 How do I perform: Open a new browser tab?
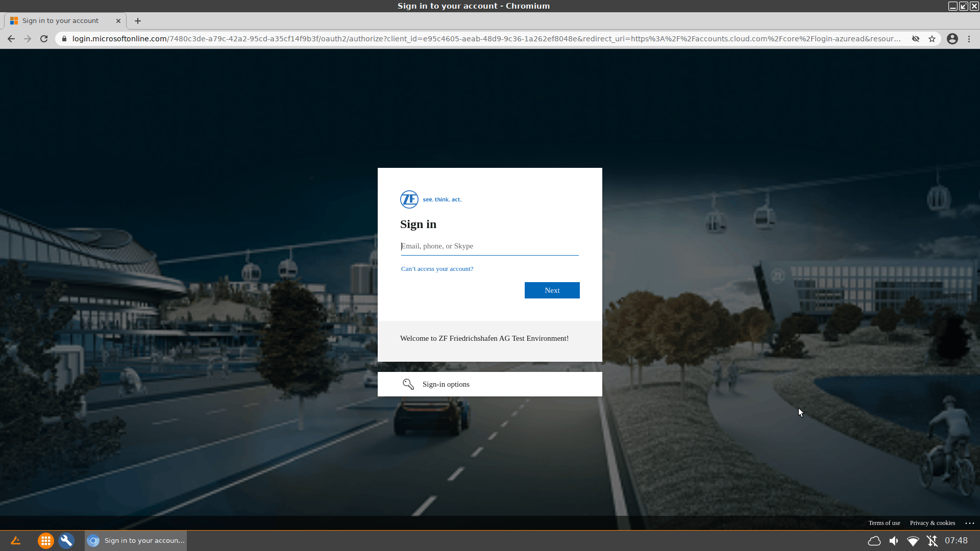coord(138,21)
